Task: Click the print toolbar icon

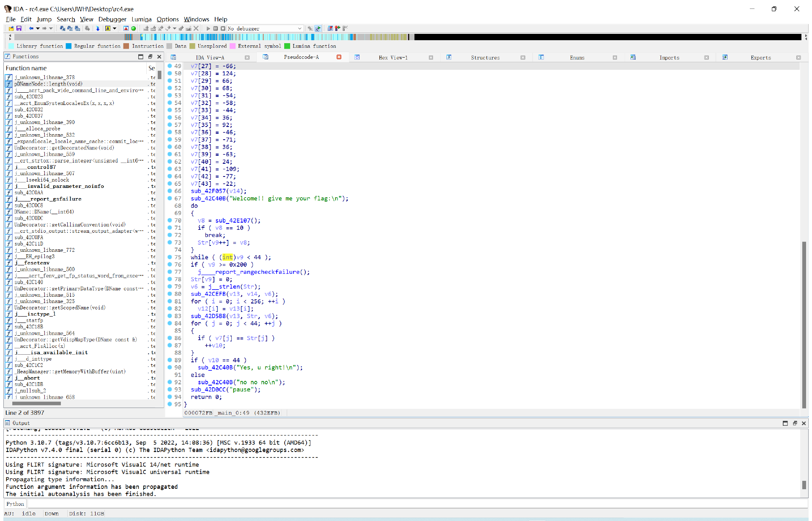Action: point(88,28)
